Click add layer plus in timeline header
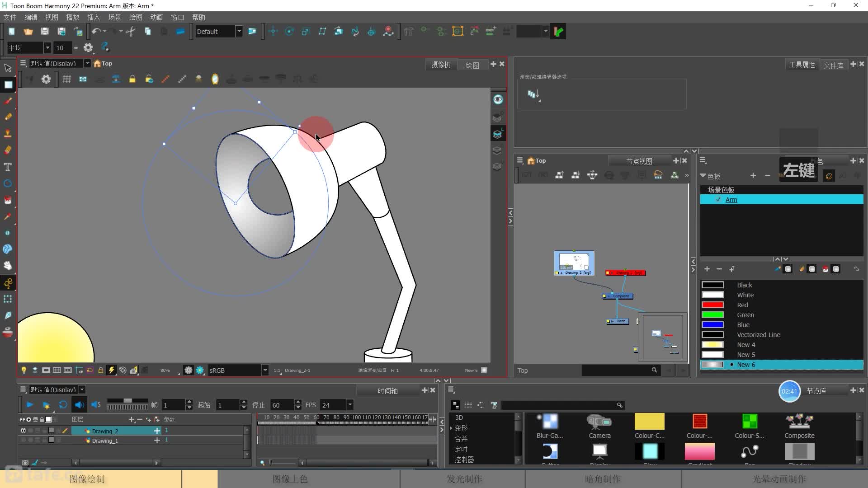 tap(132, 419)
